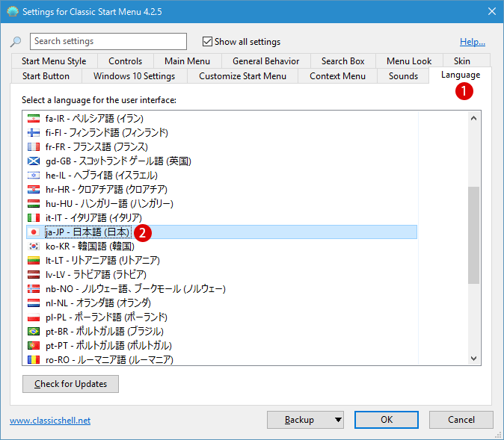Viewport: 504px width, 440px height.
Task: Click the Classic Shell logo in title bar
Action: [x=12, y=11]
